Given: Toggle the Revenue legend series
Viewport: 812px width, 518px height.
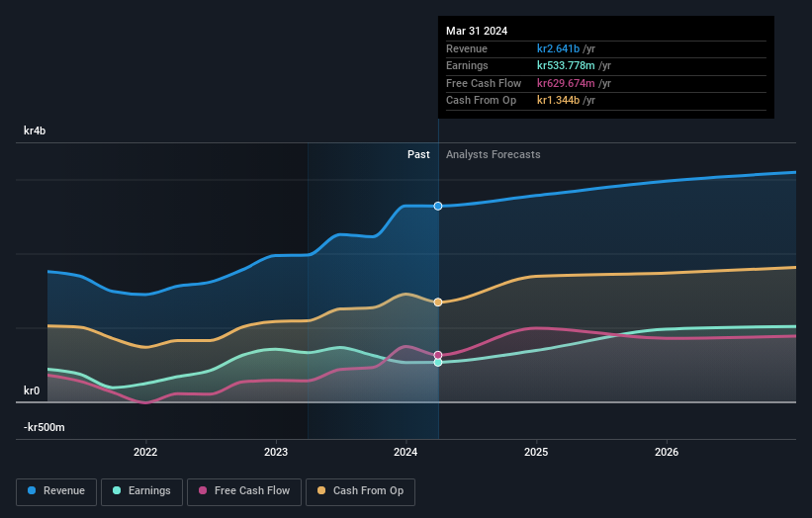Looking at the screenshot, I should pos(56,491).
